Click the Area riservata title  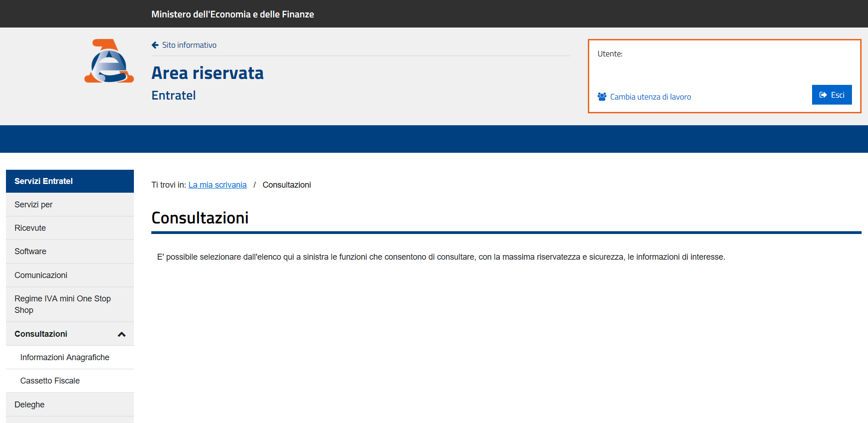[x=207, y=73]
